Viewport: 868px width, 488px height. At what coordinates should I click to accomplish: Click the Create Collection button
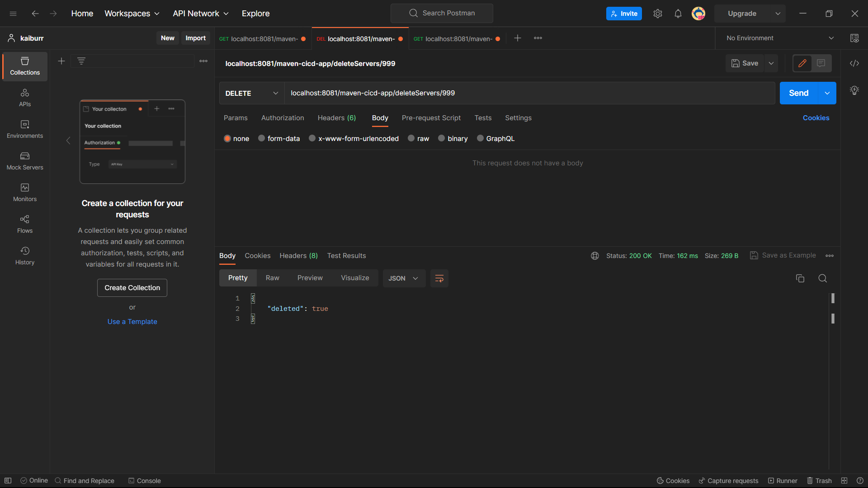click(x=132, y=287)
